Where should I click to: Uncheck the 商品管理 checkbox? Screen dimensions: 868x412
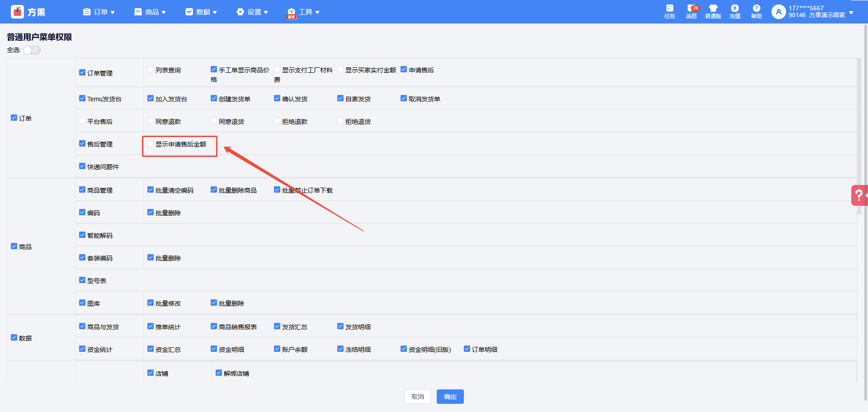(x=82, y=190)
